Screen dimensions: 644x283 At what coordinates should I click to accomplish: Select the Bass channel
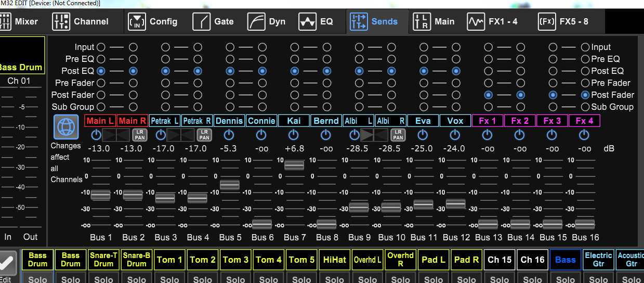566,260
